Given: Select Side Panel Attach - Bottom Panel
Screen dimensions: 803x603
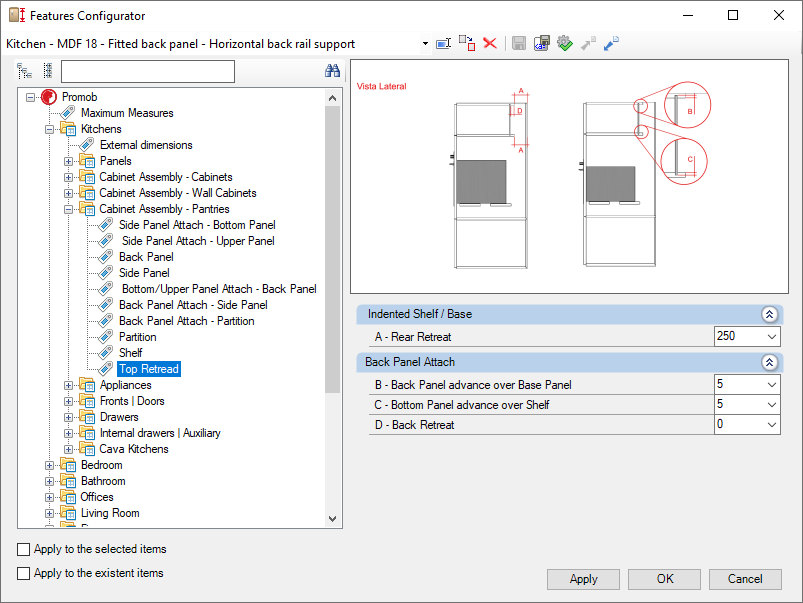Looking at the screenshot, I should (197, 225).
